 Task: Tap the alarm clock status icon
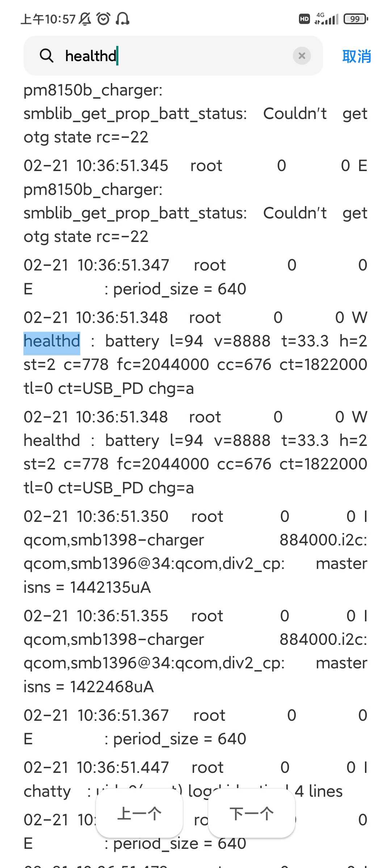pos(104,19)
